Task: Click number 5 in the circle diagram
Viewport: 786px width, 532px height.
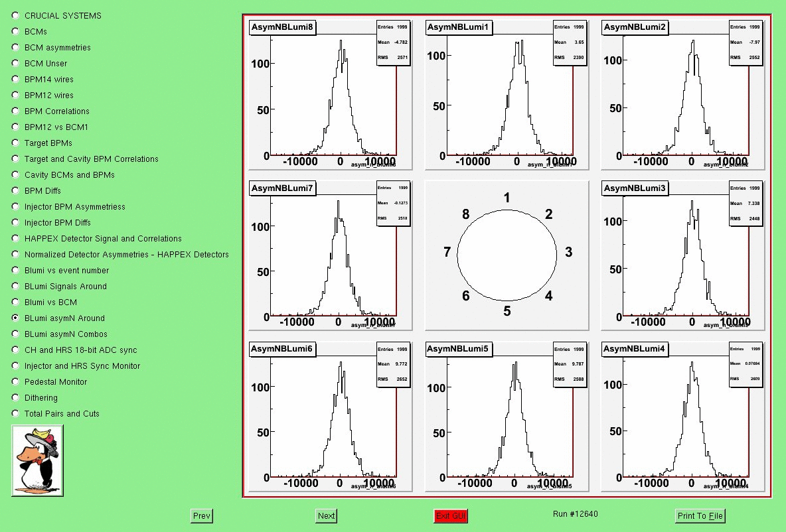Action: 507,311
